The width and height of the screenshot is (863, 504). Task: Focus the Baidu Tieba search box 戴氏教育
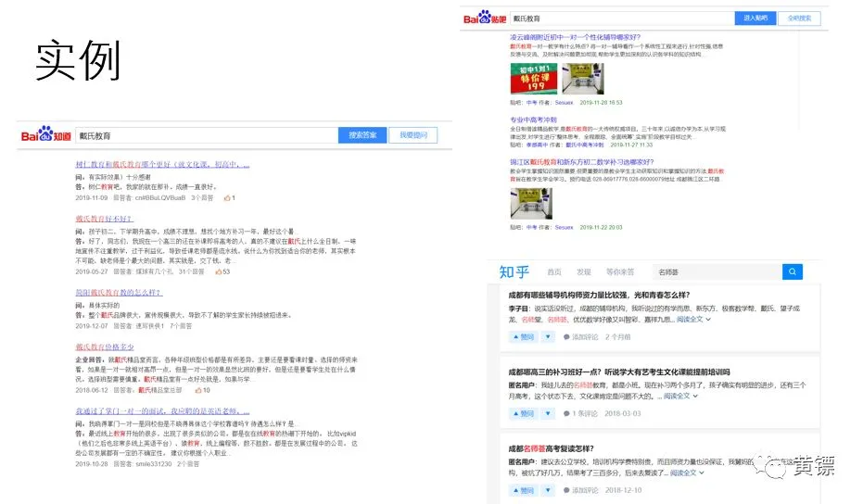point(622,19)
